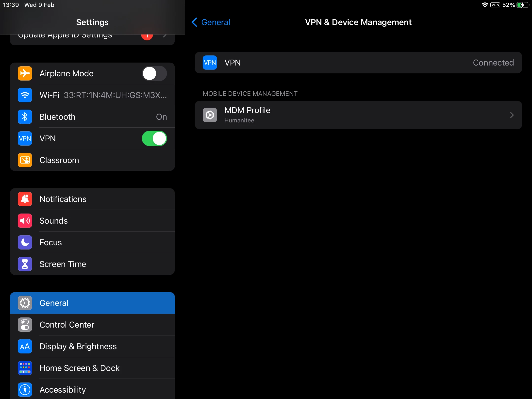Screen dimensions: 532x399
Task: Tap the Wi-Fi icon in sidebar
Action: coord(25,95)
